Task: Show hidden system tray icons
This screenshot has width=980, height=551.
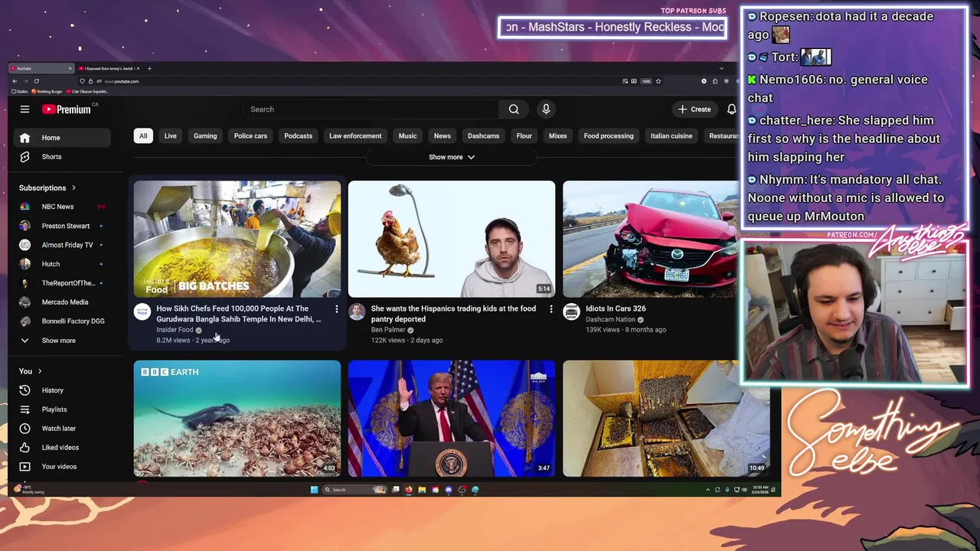Action: pyautogui.click(x=707, y=490)
